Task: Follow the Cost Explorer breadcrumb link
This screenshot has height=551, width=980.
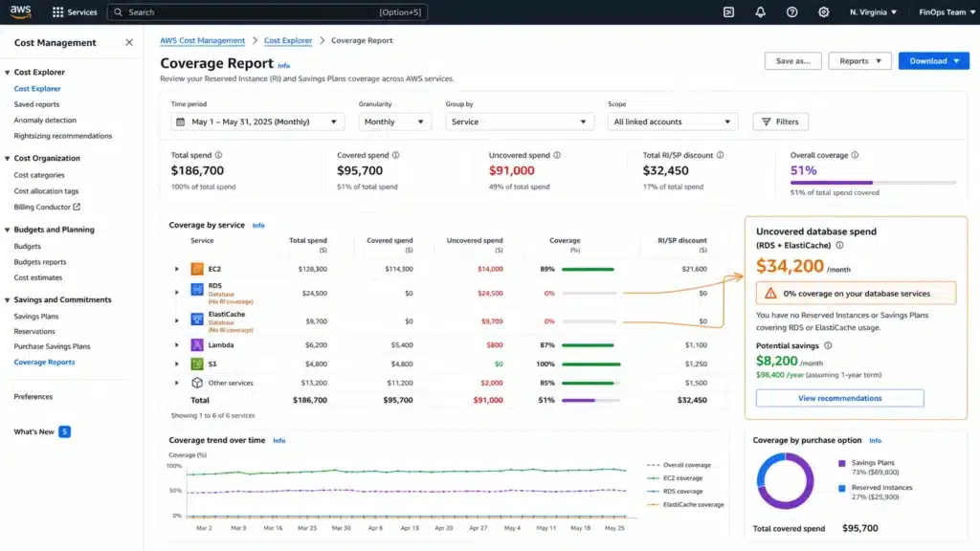Action: (x=288, y=40)
